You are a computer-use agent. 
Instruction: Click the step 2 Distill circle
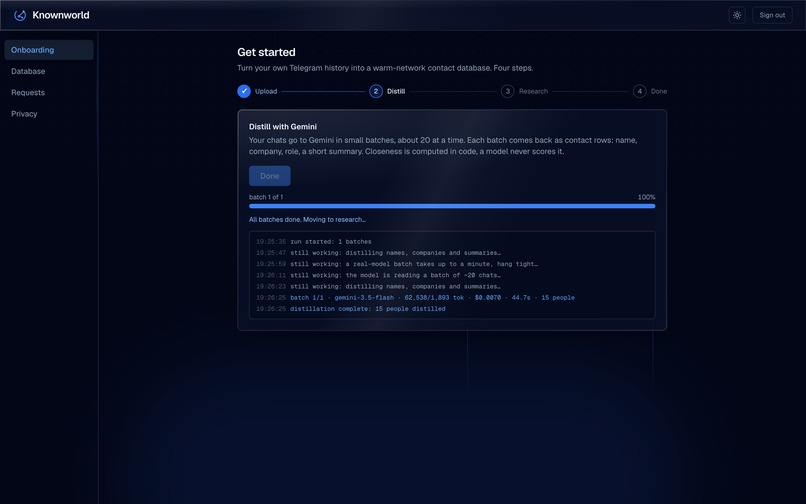point(376,91)
